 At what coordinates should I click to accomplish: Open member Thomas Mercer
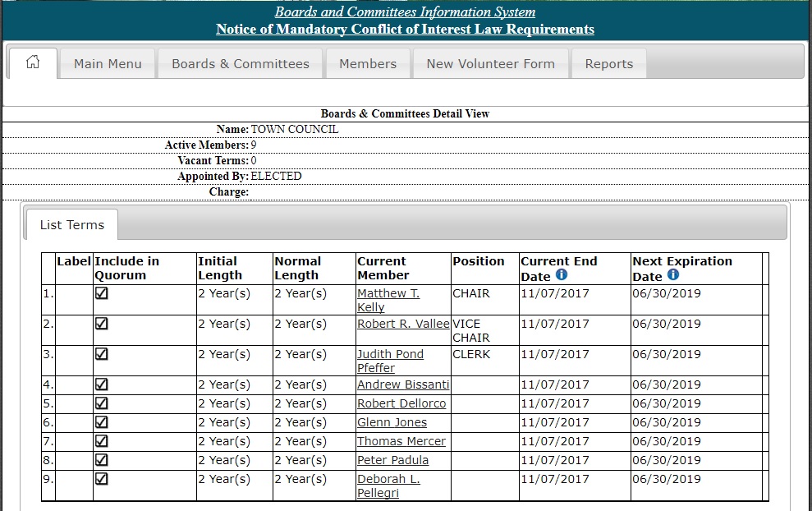pos(401,441)
